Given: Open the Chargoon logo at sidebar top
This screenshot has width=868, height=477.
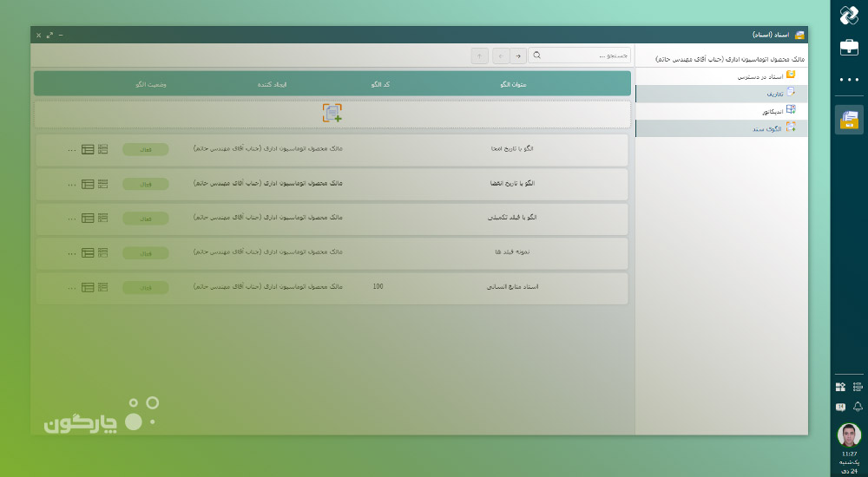Looking at the screenshot, I should [x=849, y=15].
